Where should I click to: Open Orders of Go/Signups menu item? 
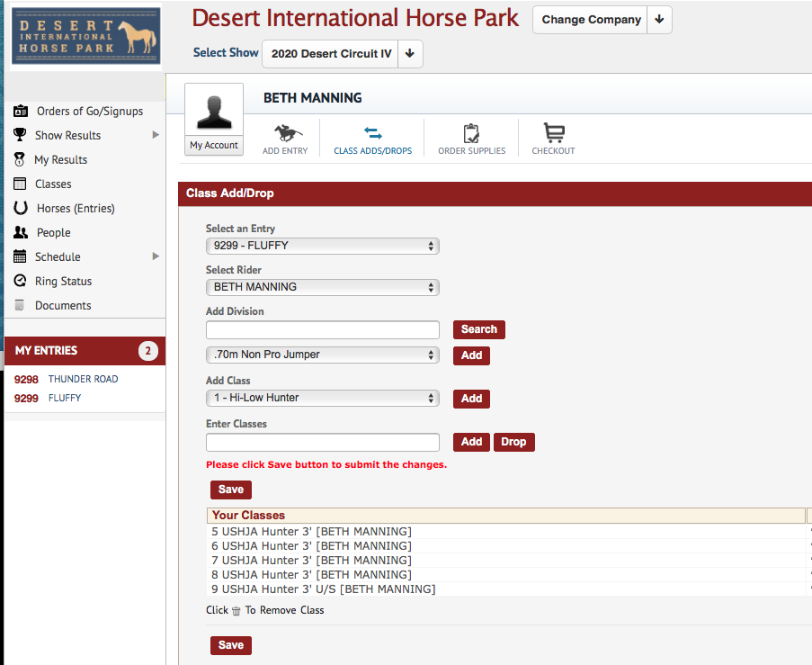coord(90,111)
